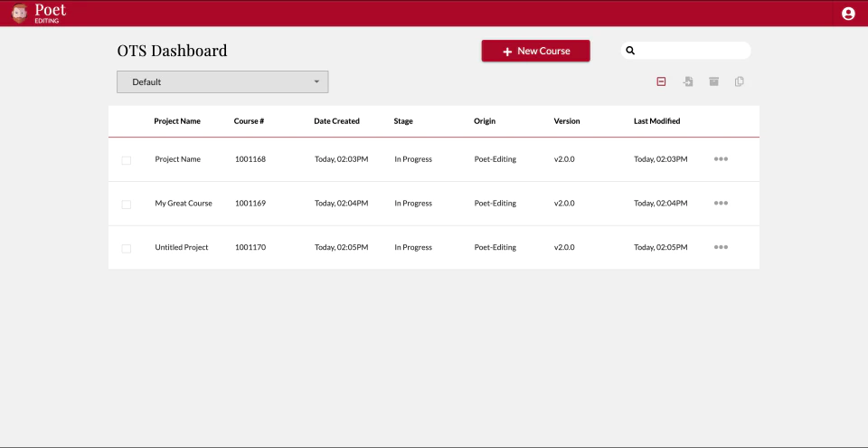The height and width of the screenshot is (448, 868).
Task: Sort by Project Name column header
Action: tap(177, 121)
